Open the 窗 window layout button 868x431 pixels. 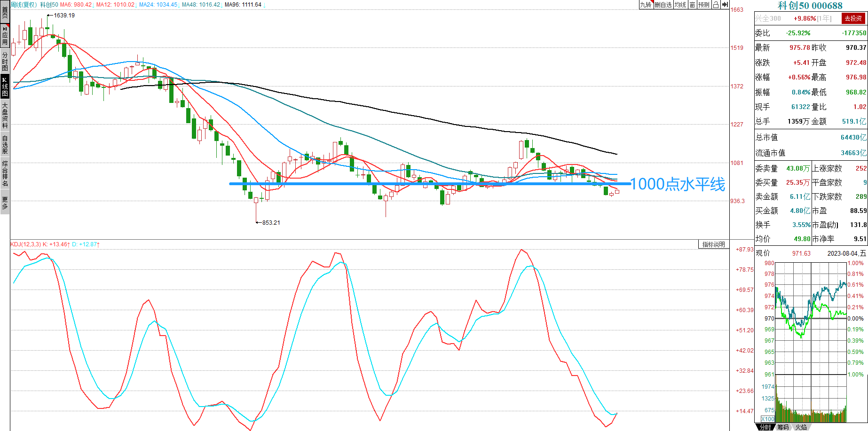(692, 5)
